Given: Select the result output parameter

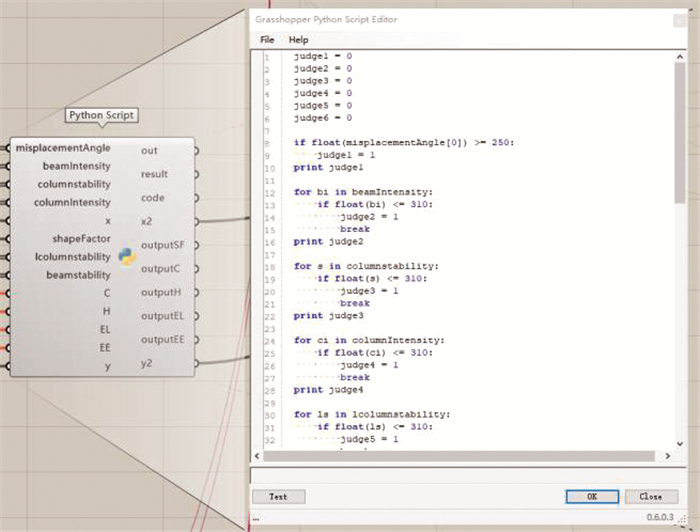Looking at the screenshot, I should 154,174.
